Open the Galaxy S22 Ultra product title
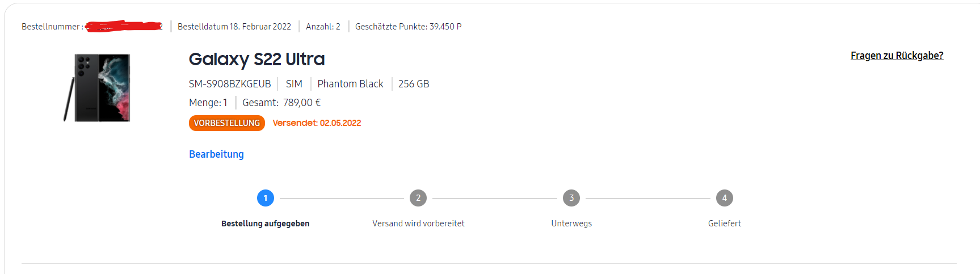The image size is (980, 274). [256, 59]
